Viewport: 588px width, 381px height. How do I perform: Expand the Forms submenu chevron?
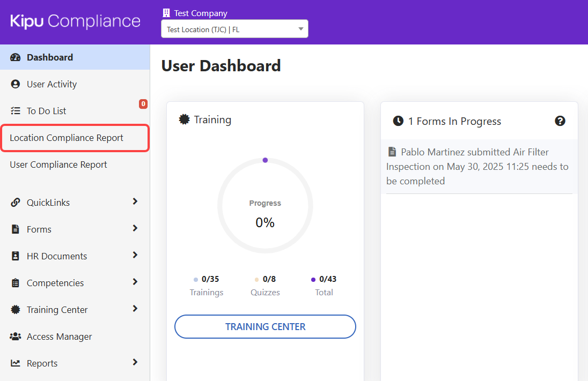(x=135, y=228)
